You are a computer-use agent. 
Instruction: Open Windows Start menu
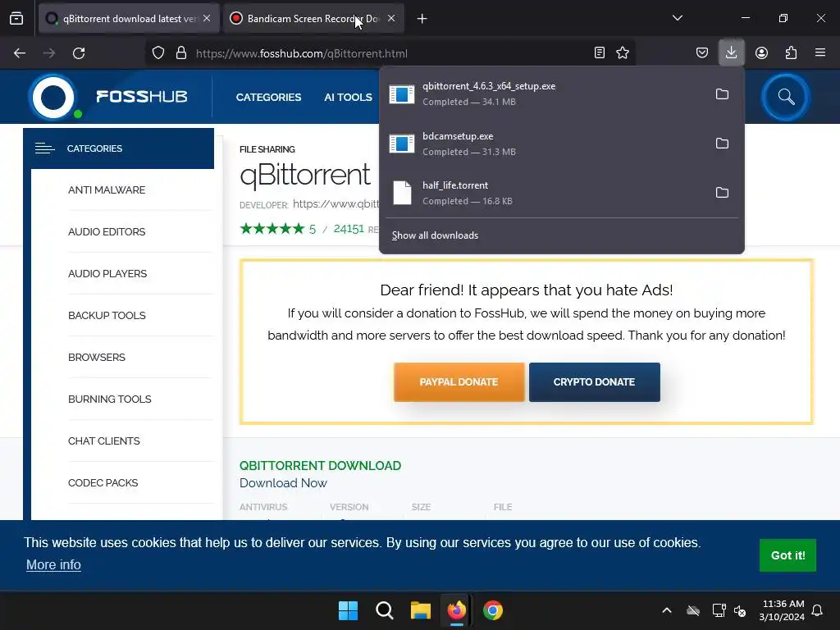tap(348, 610)
